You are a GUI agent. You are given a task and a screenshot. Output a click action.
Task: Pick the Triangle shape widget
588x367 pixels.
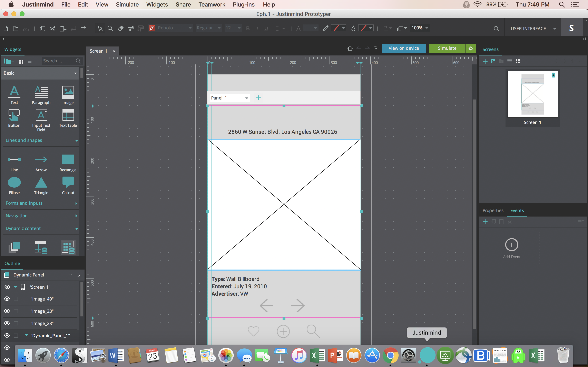pyautogui.click(x=41, y=186)
